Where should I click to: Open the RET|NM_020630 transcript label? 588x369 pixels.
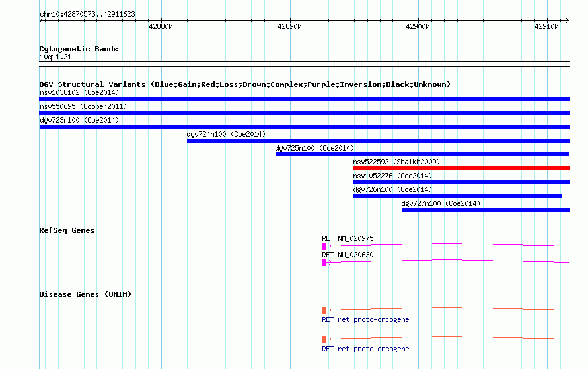coord(348,255)
